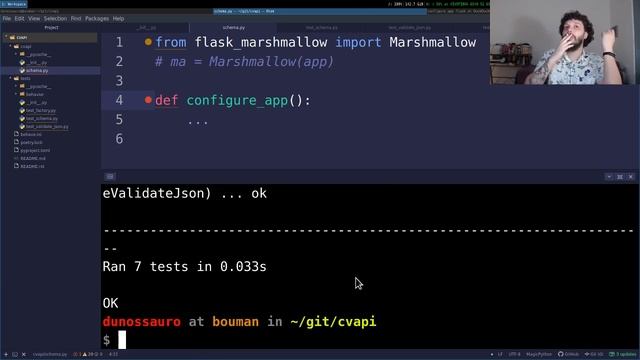Screen dimensions: 640x360
Task: Switch to the schema.py editor tab
Action: (234, 28)
